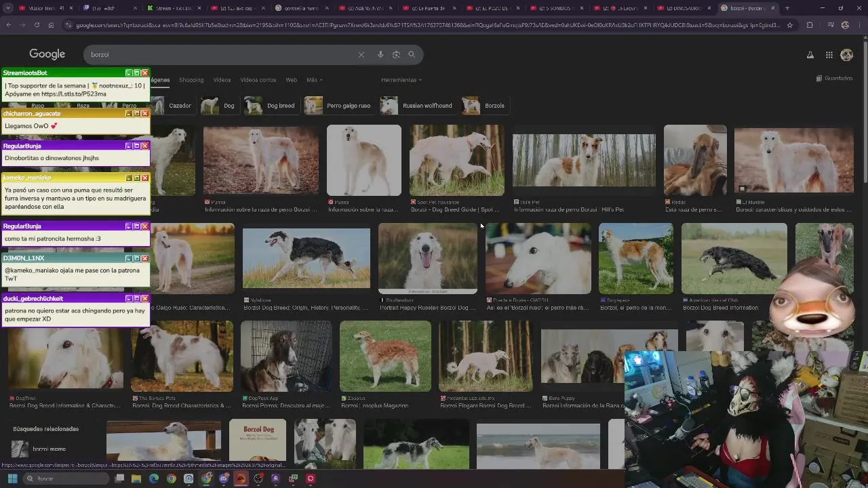The image size is (868, 488).
Task: Switch to the Videos cortos tab
Action: coord(258,80)
